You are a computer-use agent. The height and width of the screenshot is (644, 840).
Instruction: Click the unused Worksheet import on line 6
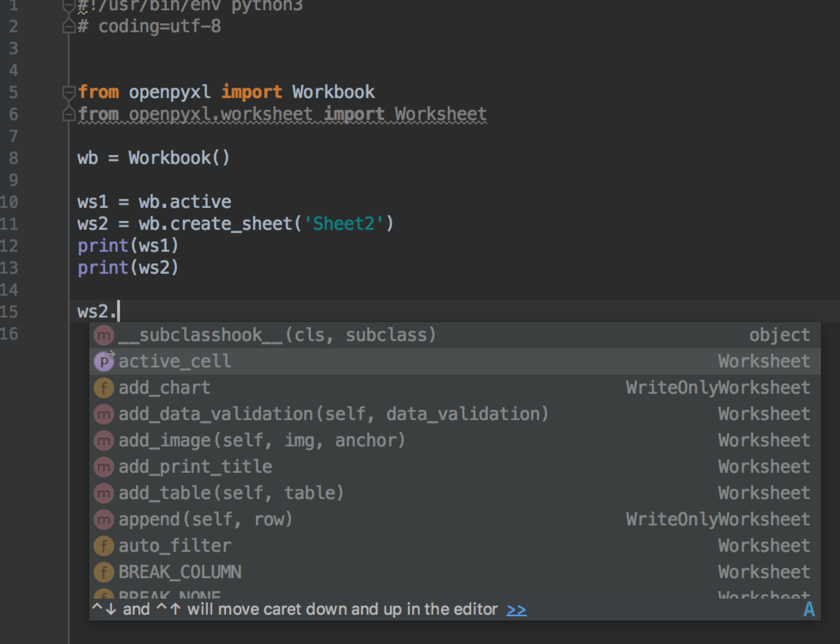tap(440, 114)
